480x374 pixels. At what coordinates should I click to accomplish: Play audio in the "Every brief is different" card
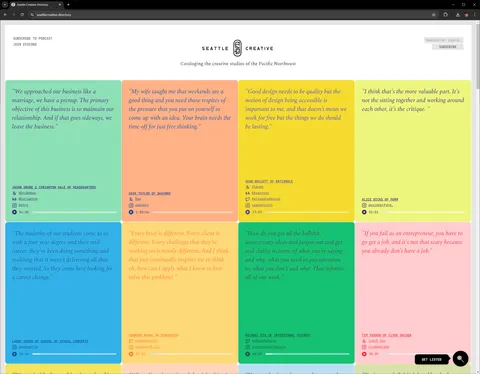131,354
